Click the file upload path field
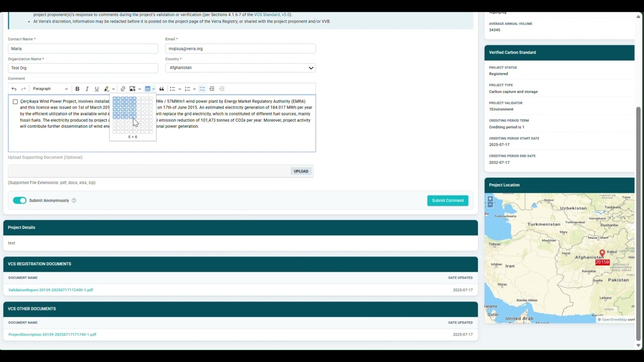 pos(149,171)
